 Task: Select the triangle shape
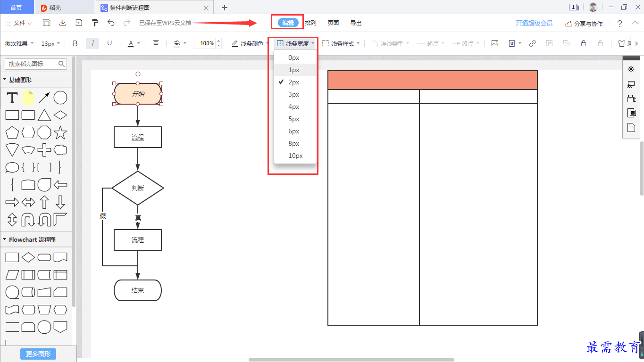click(44, 115)
